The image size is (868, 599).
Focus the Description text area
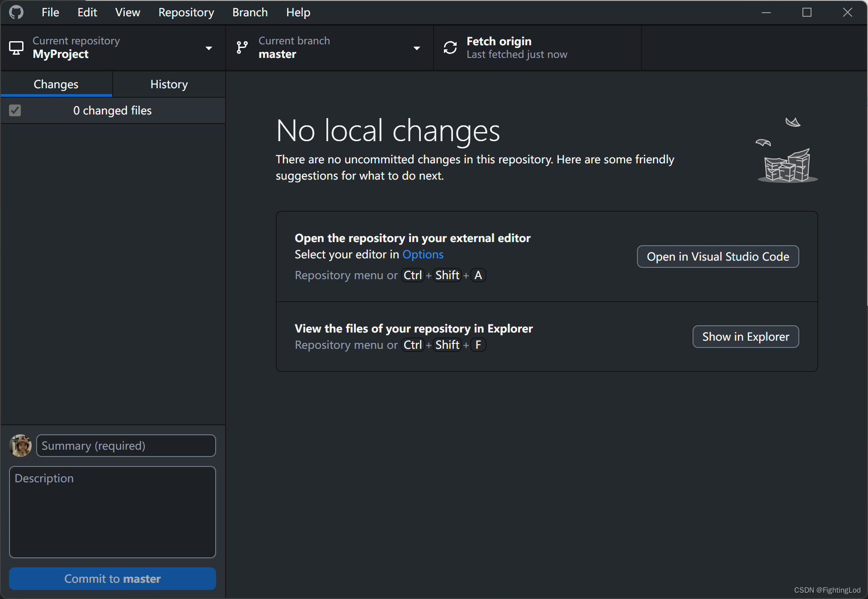point(113,512)
